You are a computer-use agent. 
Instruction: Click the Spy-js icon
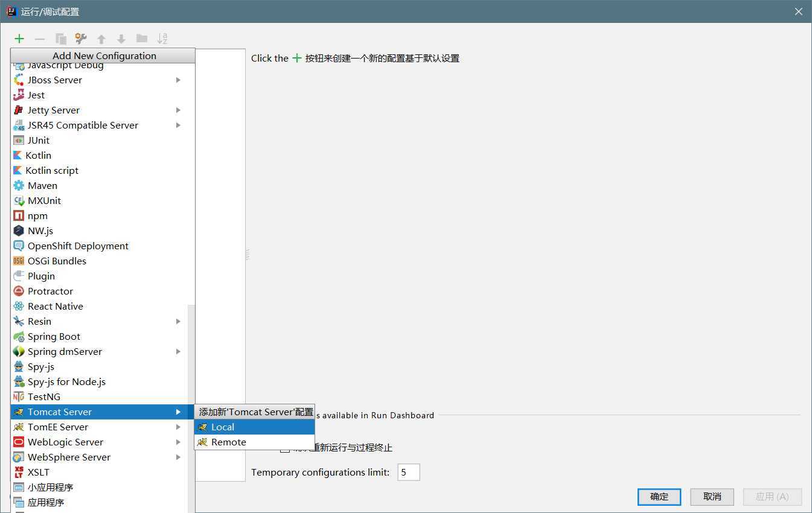pos(19,366)
